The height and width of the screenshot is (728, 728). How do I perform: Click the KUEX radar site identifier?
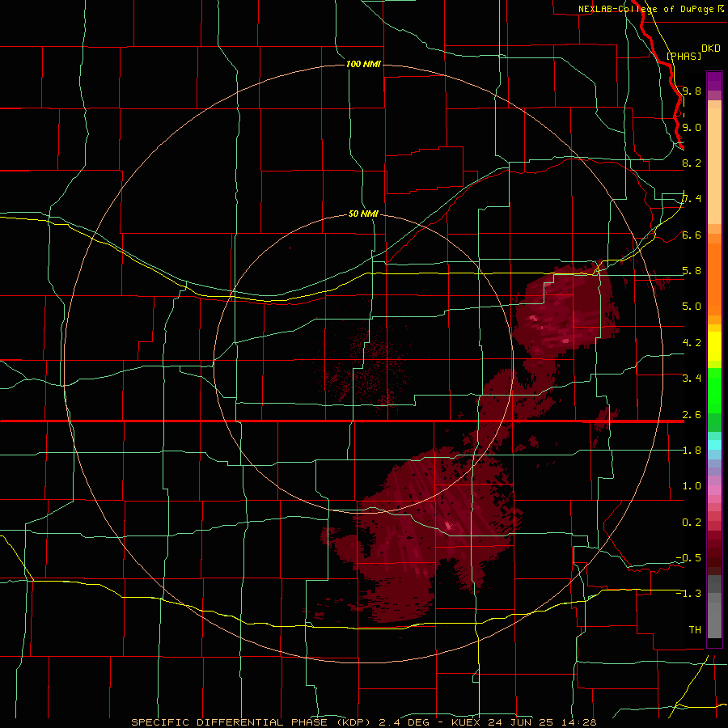468,722
